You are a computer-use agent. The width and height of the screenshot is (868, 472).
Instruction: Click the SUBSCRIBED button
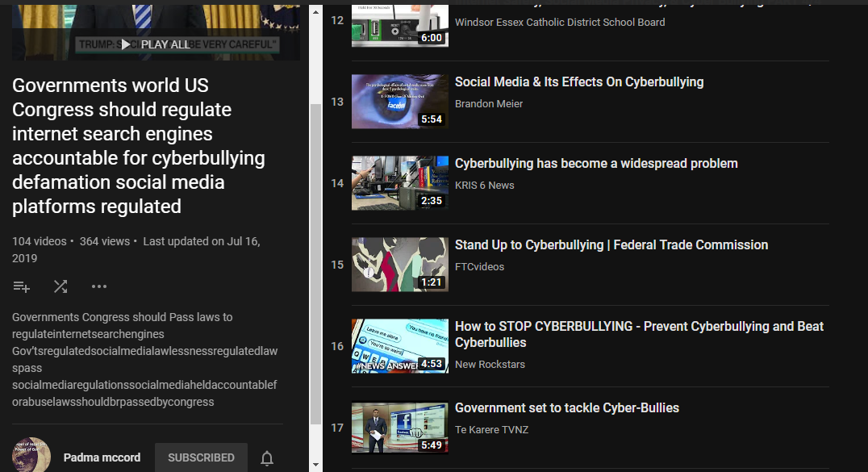click(x=201, y=457)
